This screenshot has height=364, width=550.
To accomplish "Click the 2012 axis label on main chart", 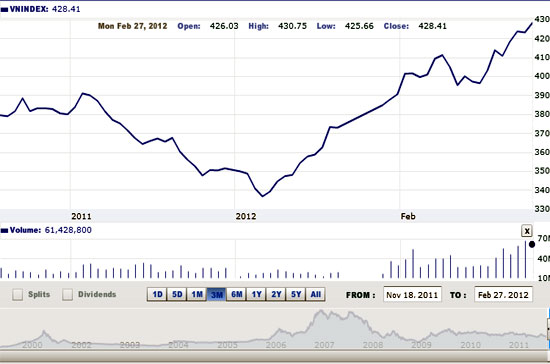I will click(246, 216).
